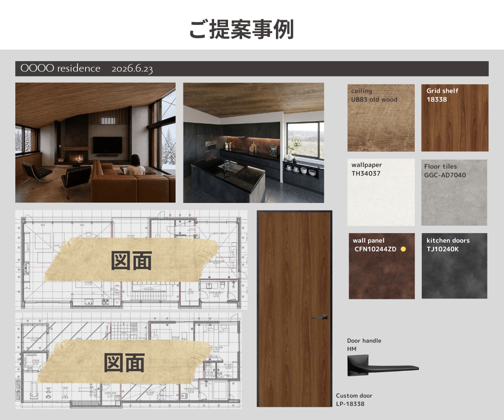504x420 pixels.
Task: Select the custom wooden door image
Action: tap(295, 309)
